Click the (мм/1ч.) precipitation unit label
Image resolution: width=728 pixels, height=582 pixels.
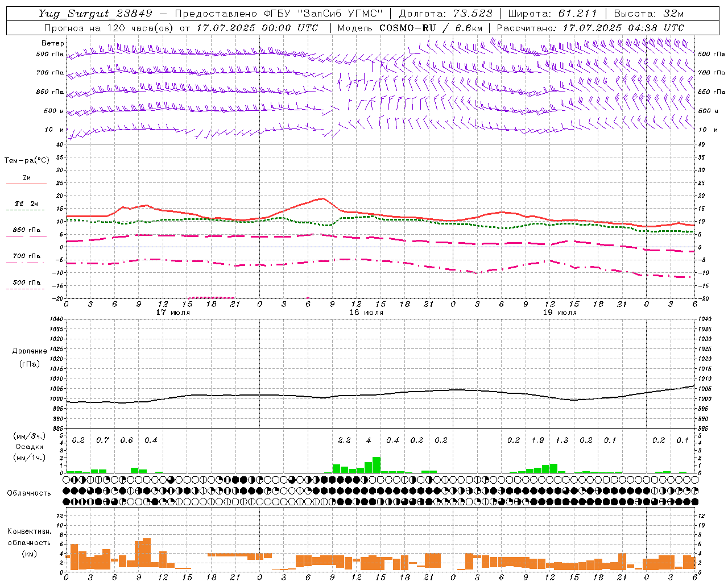tap(28, 458)
